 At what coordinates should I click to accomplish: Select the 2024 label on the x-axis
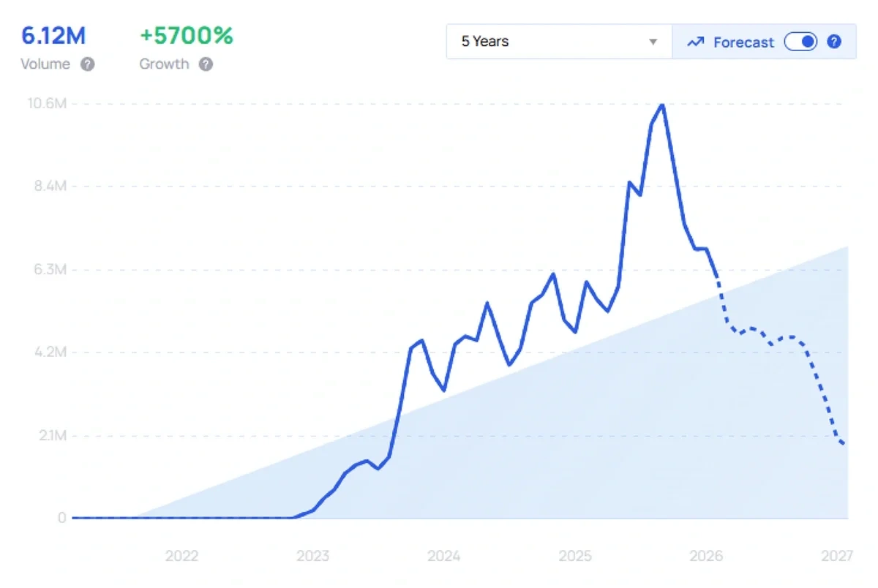point(445,557)
